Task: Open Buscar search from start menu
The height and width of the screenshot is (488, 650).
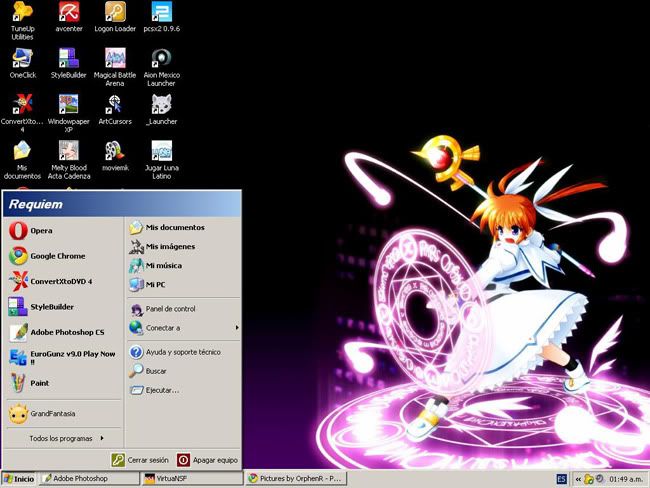Action: pyautogui.click(x=184, y=371)
